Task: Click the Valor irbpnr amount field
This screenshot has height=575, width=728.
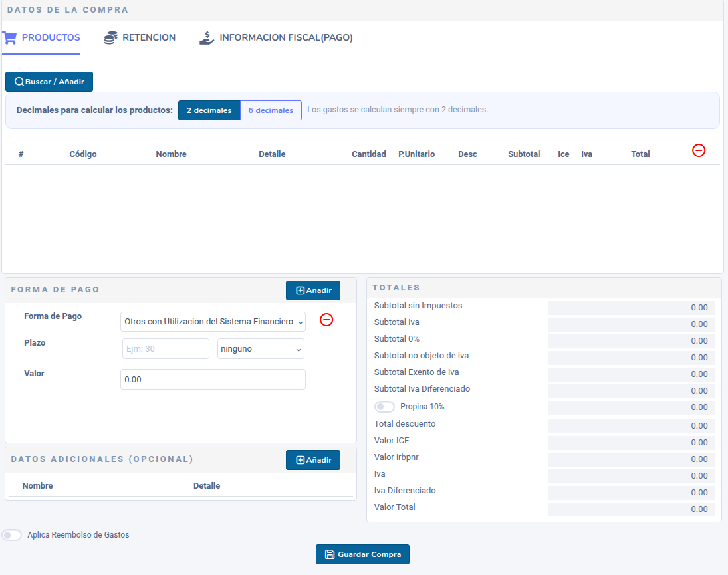Action: [631, 459]
